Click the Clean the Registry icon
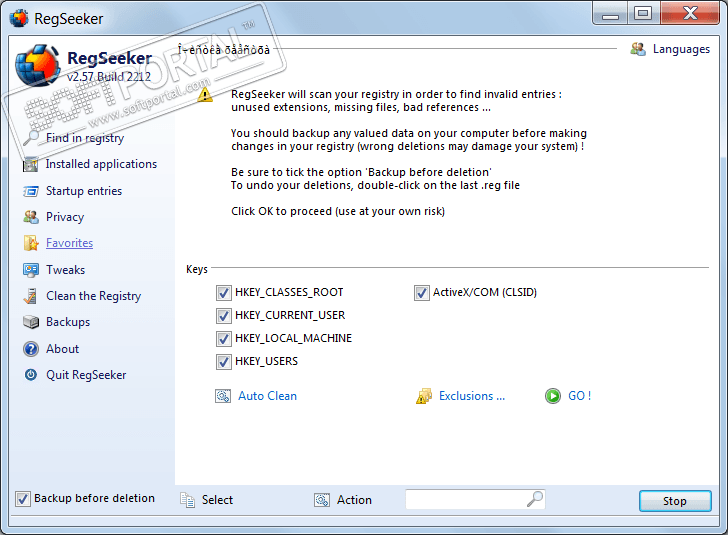Image resolution: width=728 pixels, height=535 pixels. (x=30, y=296)
